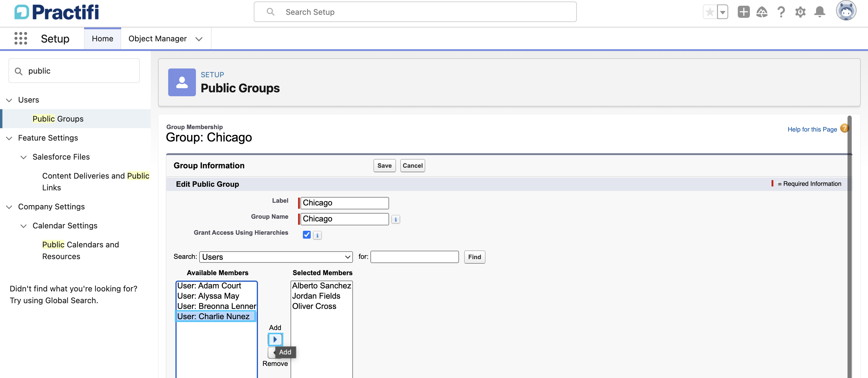Switch to the Object Manager tab
The height and width of the screenshot is (378, 868).
(157, 38)
